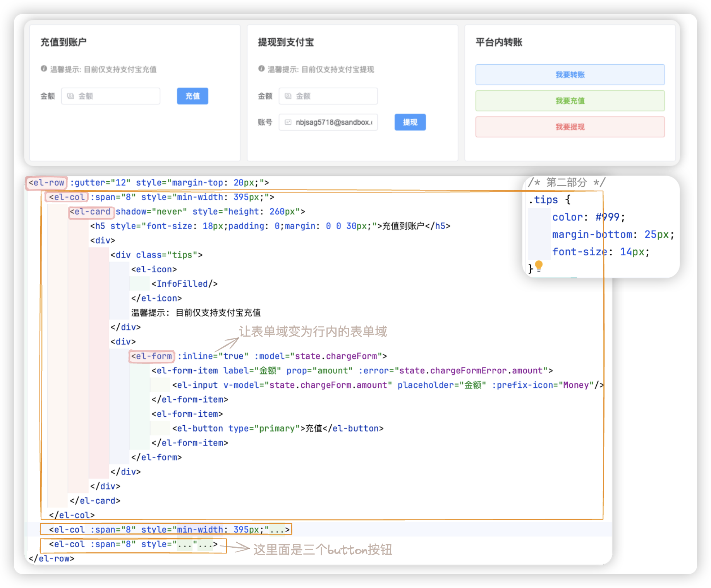The height and width of the screenshot is (588, 711).
Task: Click the 我要转账 button
Action: click(570, 75)
